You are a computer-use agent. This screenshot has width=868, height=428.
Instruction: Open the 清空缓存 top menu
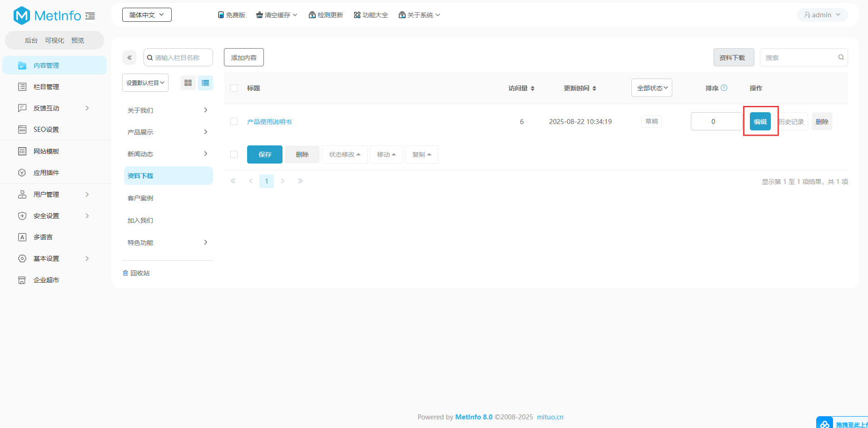(277, 15)
